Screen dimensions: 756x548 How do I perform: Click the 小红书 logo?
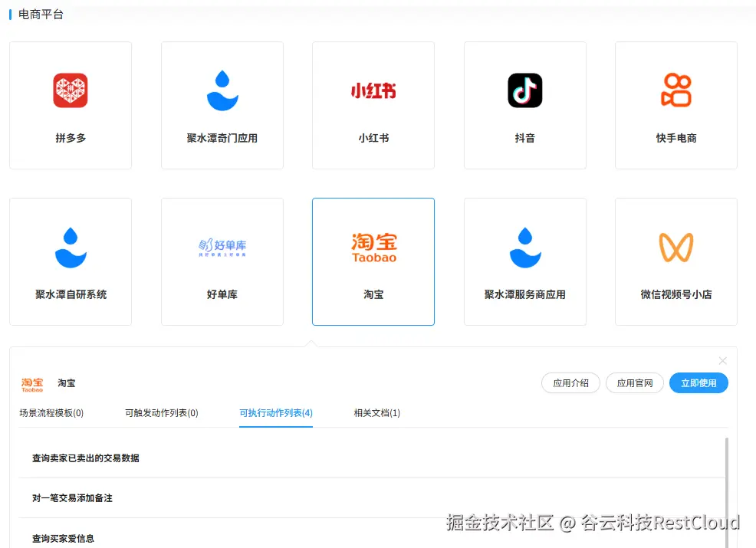point(373,90)
